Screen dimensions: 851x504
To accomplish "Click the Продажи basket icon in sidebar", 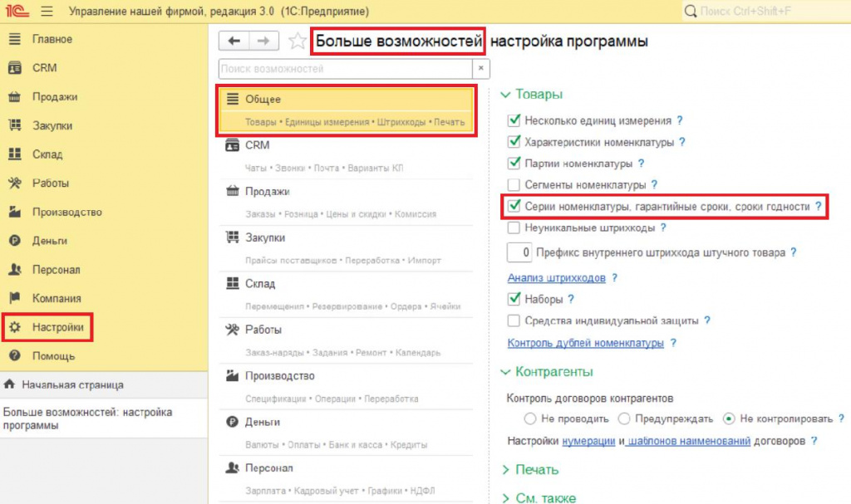I will click(x=15, y=96).
